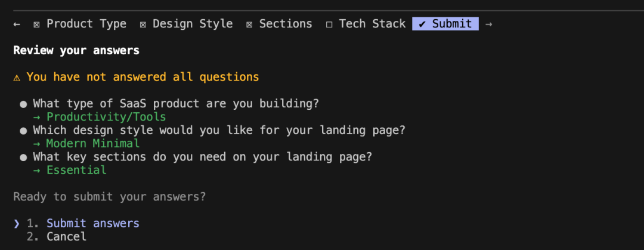Screen dimensions: 644x250
Task: Select the Submit tab
Action: pos(451,24)
